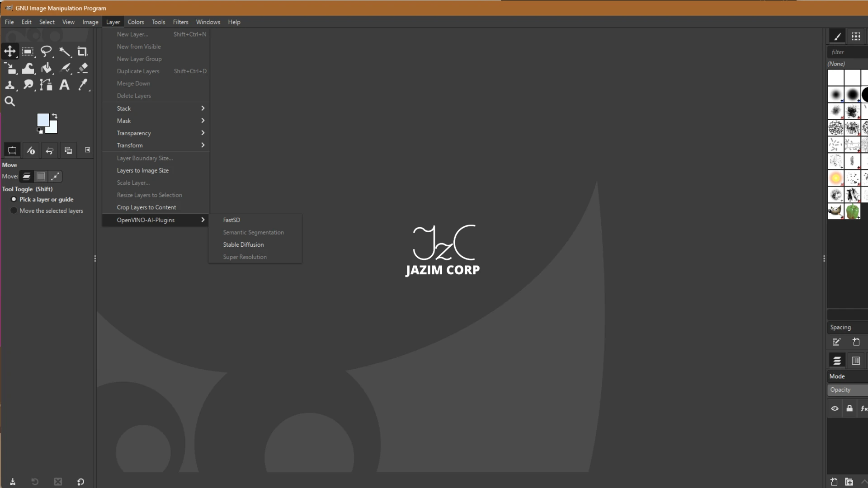The image size is (868, 488).
Task: Open the Colors menu
Action: (136, 22)
